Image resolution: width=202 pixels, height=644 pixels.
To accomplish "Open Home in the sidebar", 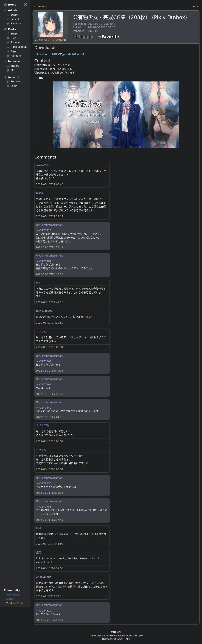I will 12,5.
